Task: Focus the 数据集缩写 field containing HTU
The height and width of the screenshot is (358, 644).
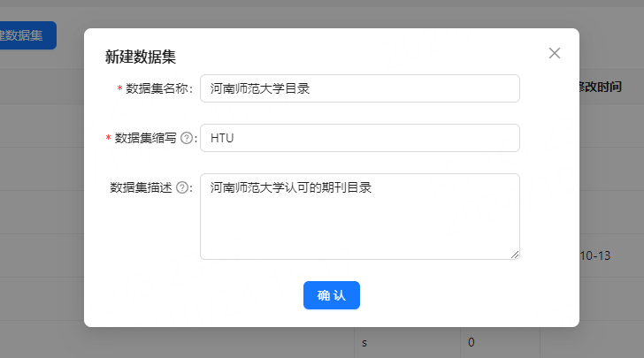Action: click(359, 138)
